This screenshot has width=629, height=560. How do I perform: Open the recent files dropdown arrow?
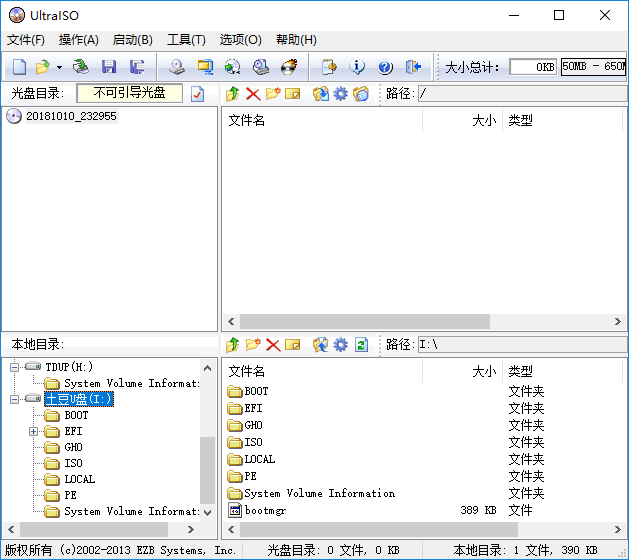59,67
